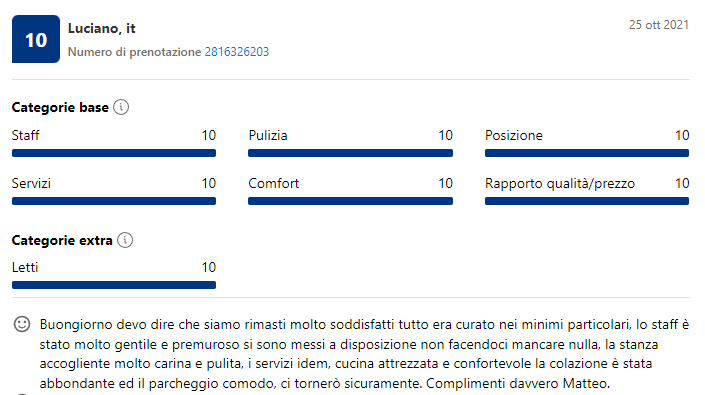Viewport: 705px width, 395px height.
Task: Click the Letti rating bar
Action: coord(114,285)
